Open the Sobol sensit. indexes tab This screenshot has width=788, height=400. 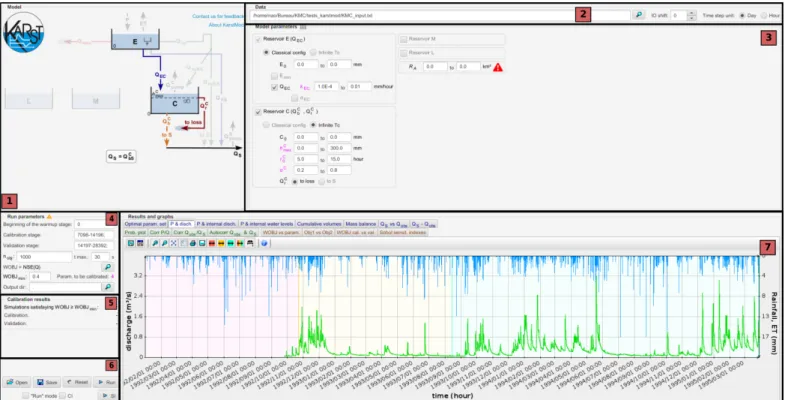click(403, 233)
